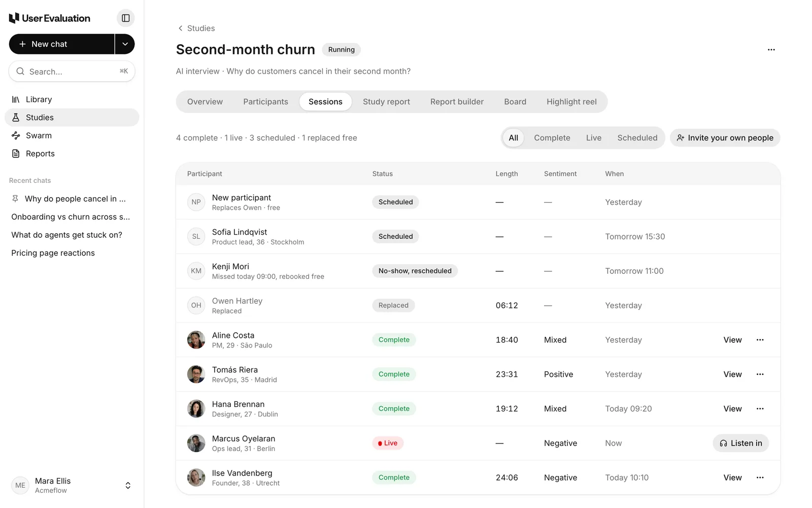Open chat What do agents get stuck on?
Viewport: 812px width, 508px height.
click(x=72, y=235)
